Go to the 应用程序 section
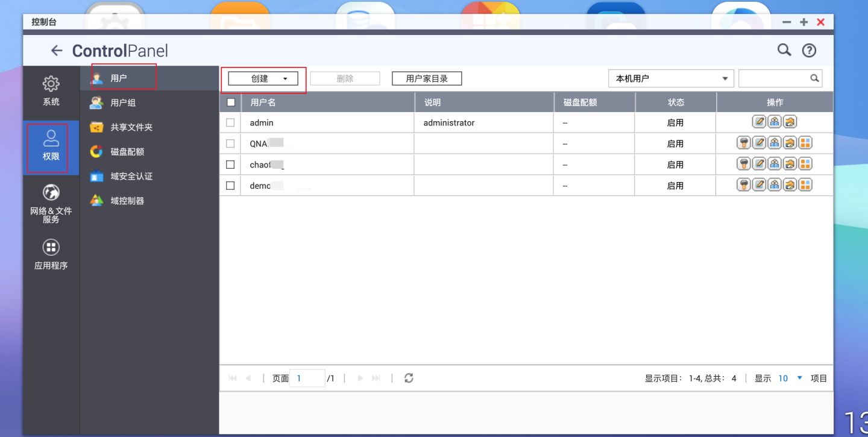The image size is (868, 437). click(51, 255)
